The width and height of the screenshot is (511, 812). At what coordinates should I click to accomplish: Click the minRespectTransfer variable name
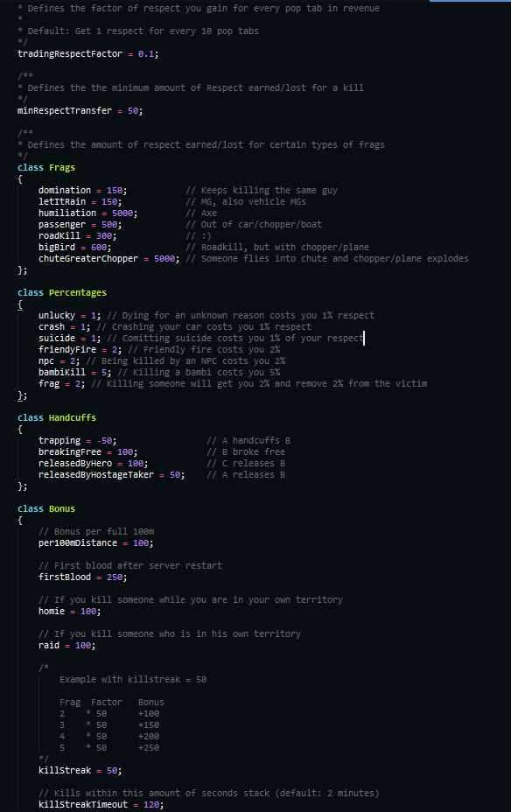(65, 111)
